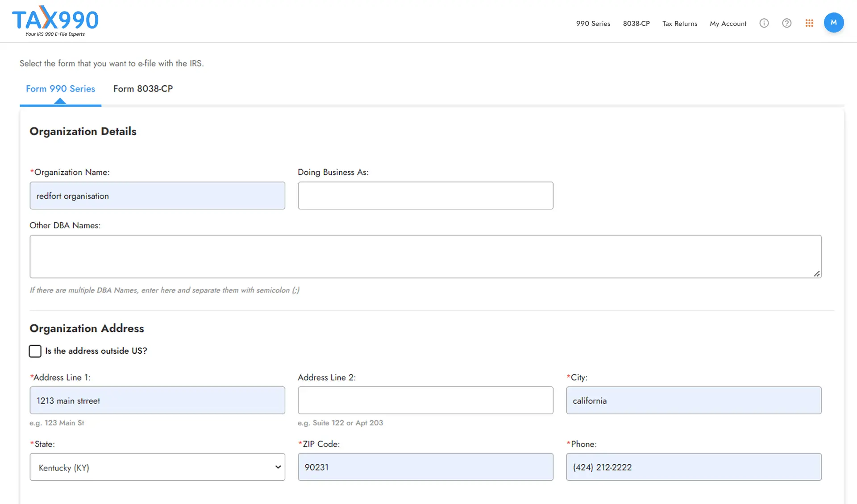
Task: Click the 'Other DBA Names:' label
Action: click(x=65, y=226)
